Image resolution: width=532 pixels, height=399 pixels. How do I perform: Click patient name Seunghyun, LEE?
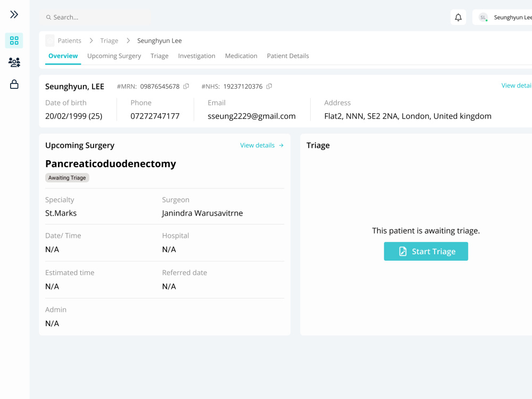coord(74,87)
